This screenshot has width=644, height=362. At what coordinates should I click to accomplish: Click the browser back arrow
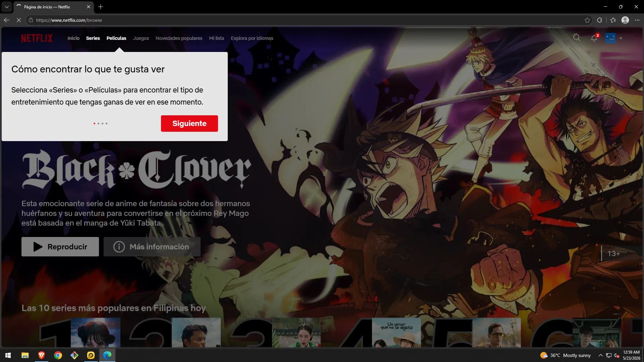(6, 20)
